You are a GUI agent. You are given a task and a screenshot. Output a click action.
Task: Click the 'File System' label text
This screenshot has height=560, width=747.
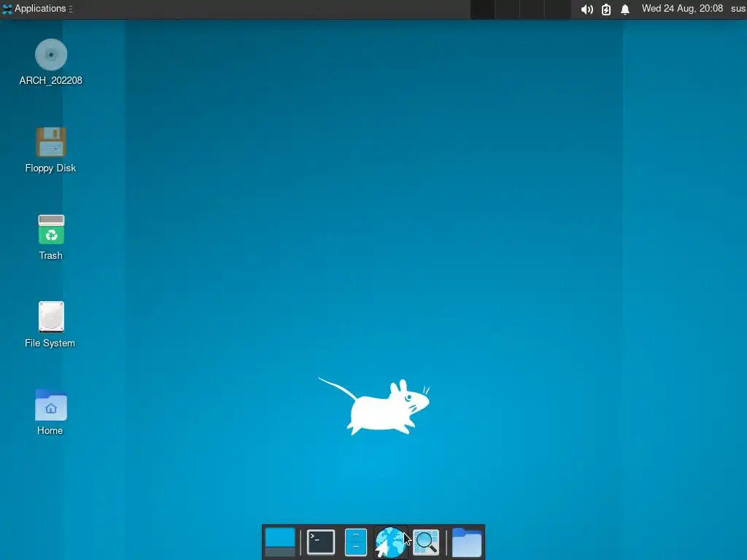50,343
